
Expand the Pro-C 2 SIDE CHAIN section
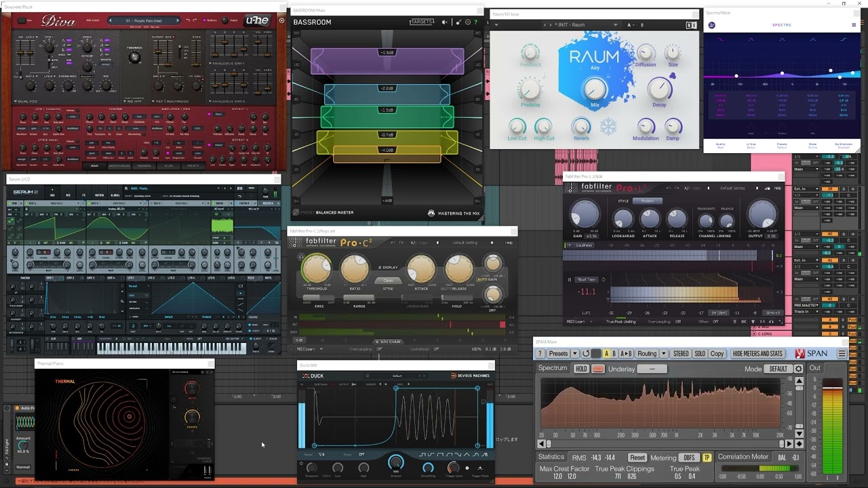389,342
